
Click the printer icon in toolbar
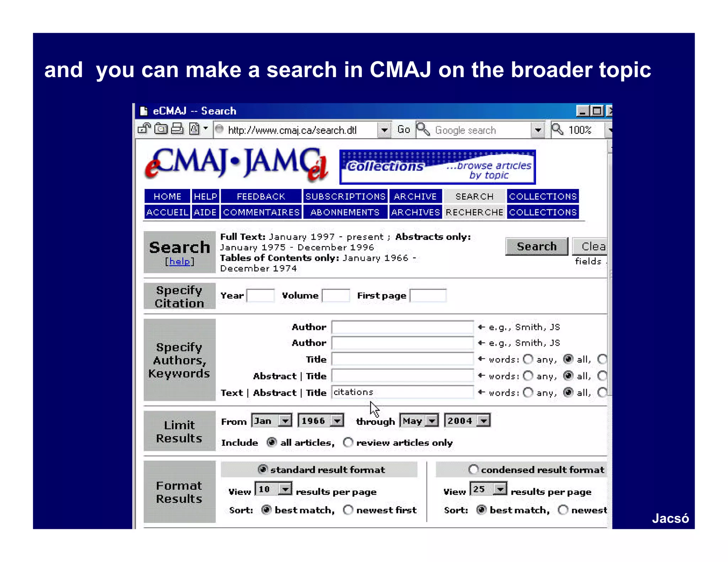click(177, 129)
